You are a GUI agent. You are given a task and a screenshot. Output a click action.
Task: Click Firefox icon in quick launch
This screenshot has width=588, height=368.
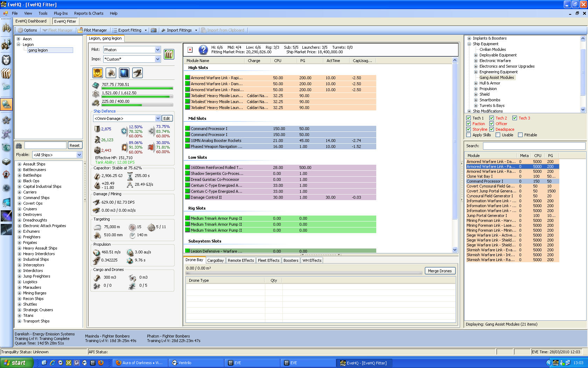(x=101, y=363)
